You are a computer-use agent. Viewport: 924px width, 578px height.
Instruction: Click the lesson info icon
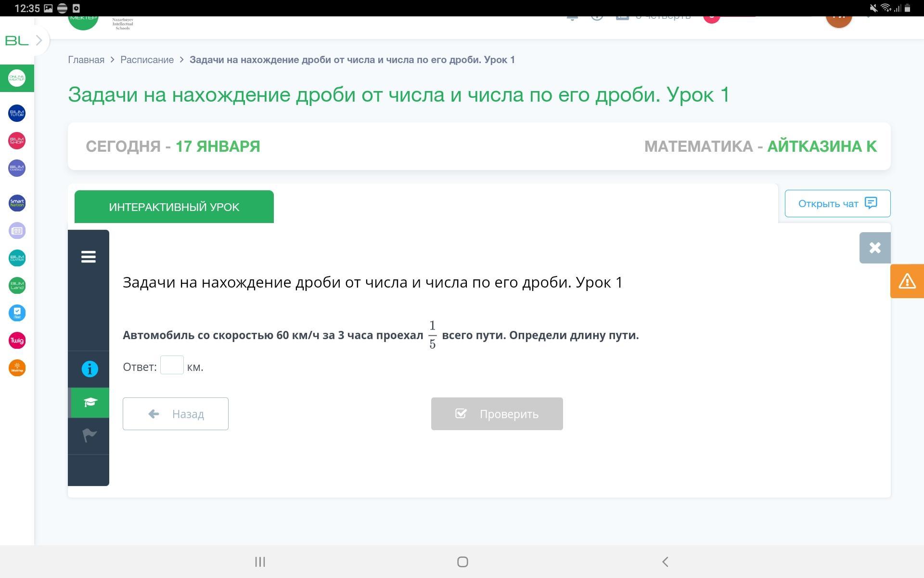click(90, 369)
